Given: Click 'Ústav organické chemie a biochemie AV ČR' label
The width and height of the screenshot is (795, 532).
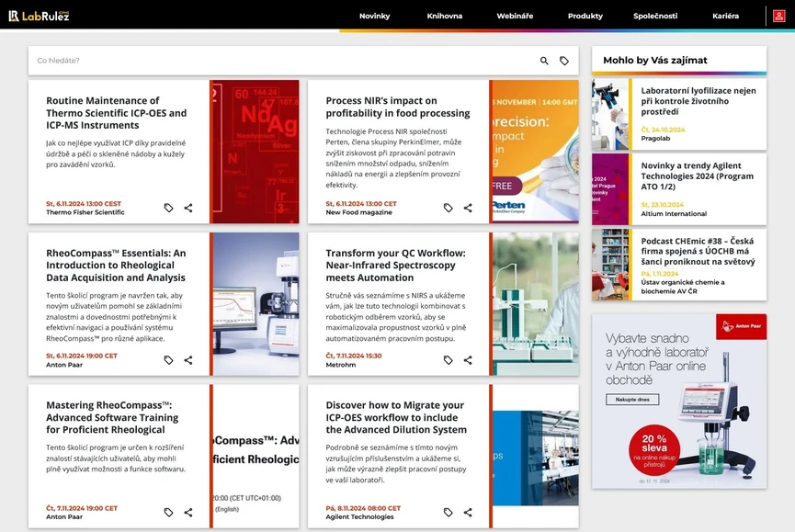Looking at the screenshot, I should coord(683,287).
